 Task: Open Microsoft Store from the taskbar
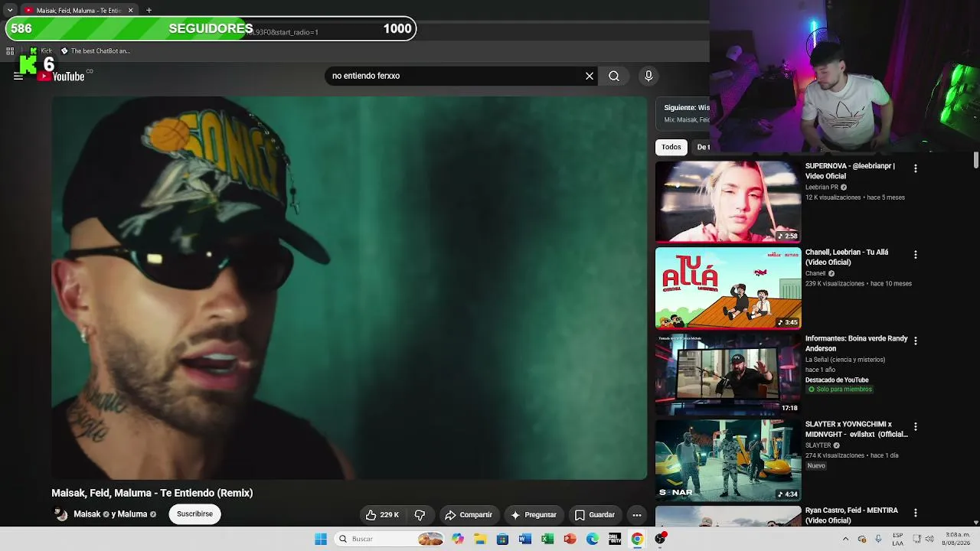point(502,539)
